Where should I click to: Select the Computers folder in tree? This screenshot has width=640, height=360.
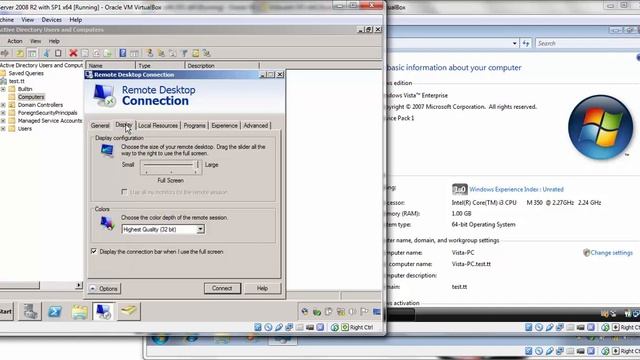31,97
